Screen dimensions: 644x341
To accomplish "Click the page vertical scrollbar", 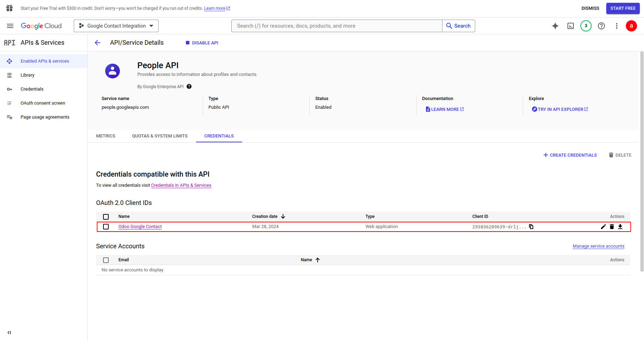I will click(642, 162).
